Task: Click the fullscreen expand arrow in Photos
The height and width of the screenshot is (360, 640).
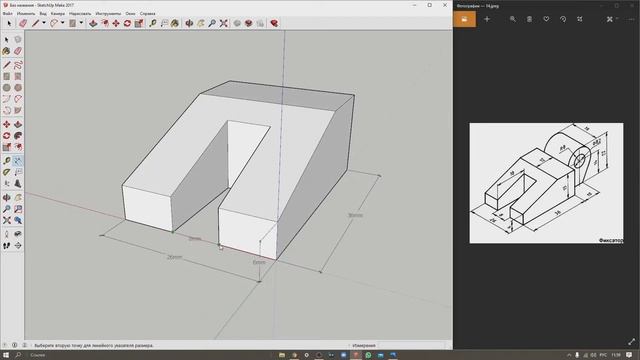Action: click(x=631, y=341)
